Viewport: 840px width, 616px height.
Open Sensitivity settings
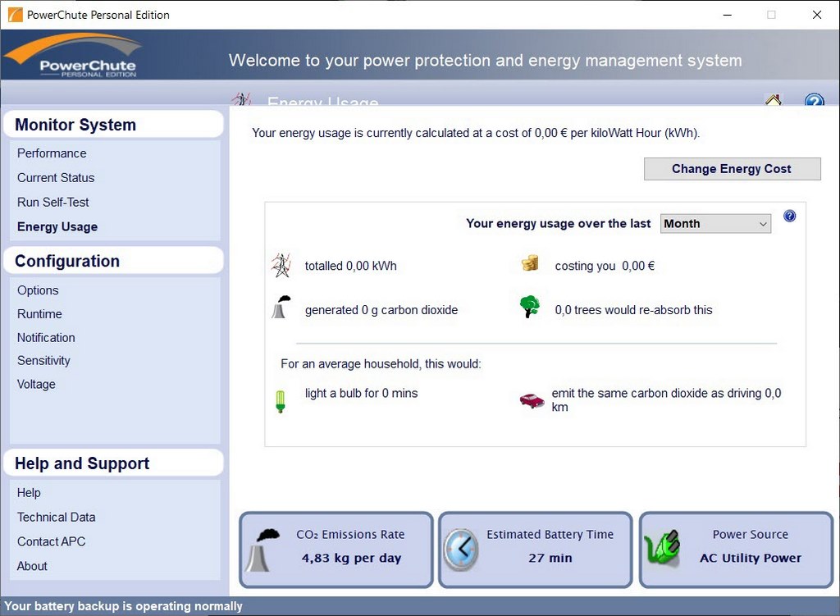click(x=43, y=361)
